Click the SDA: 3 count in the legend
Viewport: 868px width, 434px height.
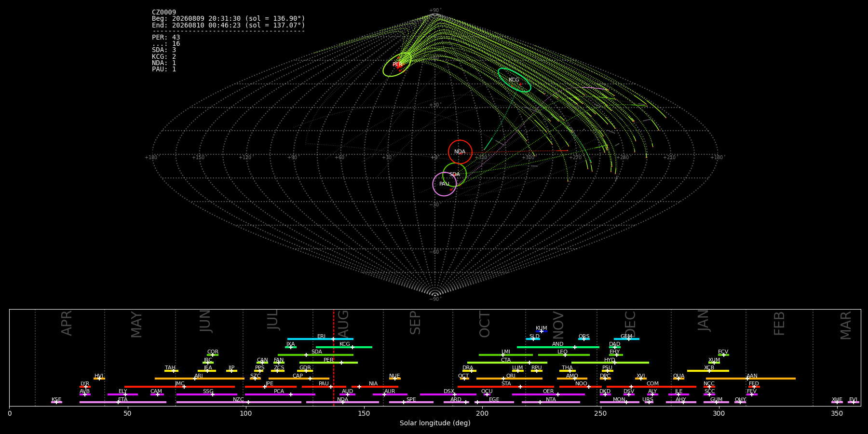point(164,50)
